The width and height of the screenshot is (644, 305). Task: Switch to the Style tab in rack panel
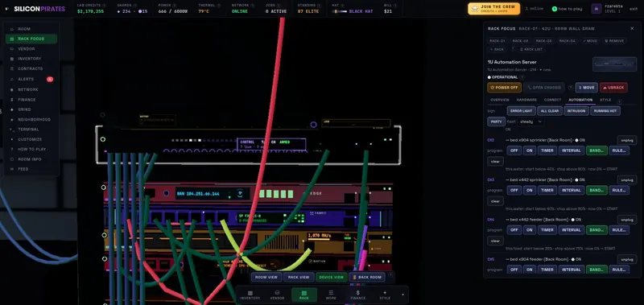click(605, 100)
